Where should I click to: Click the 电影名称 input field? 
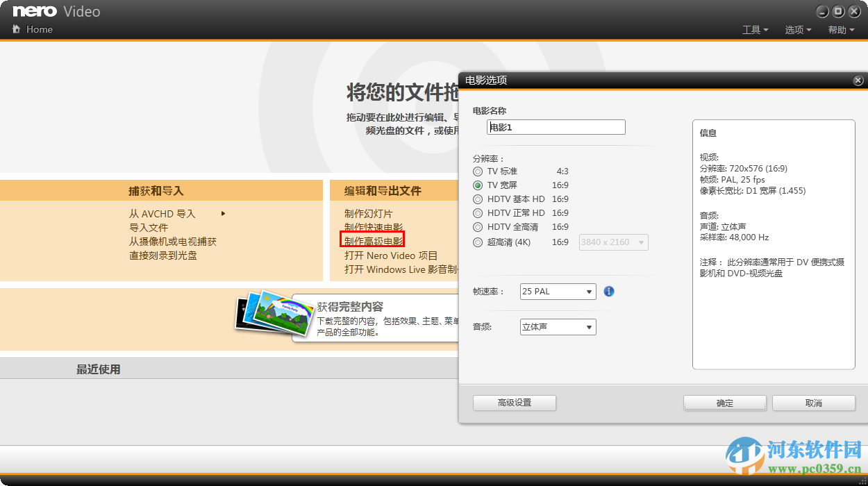pos(556,127)
